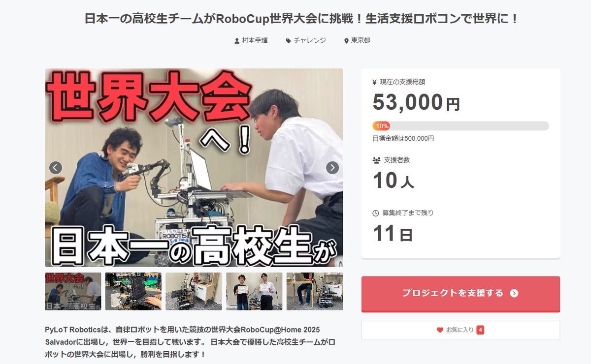Click the person icon beside 村本幸輝
The width and height of the screenshot is (591, 364).
pos(237,41)
